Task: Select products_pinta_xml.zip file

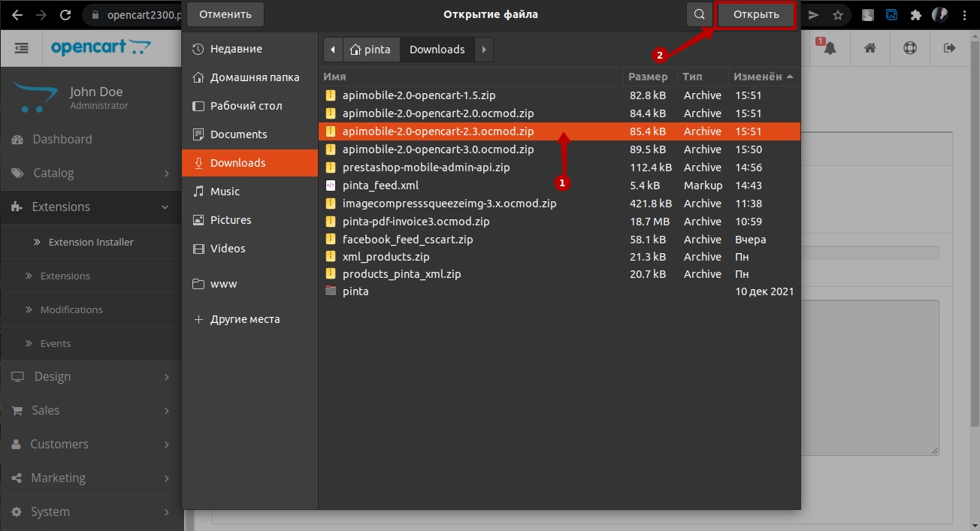Action: pyautogui.click(x=559, y=274)
